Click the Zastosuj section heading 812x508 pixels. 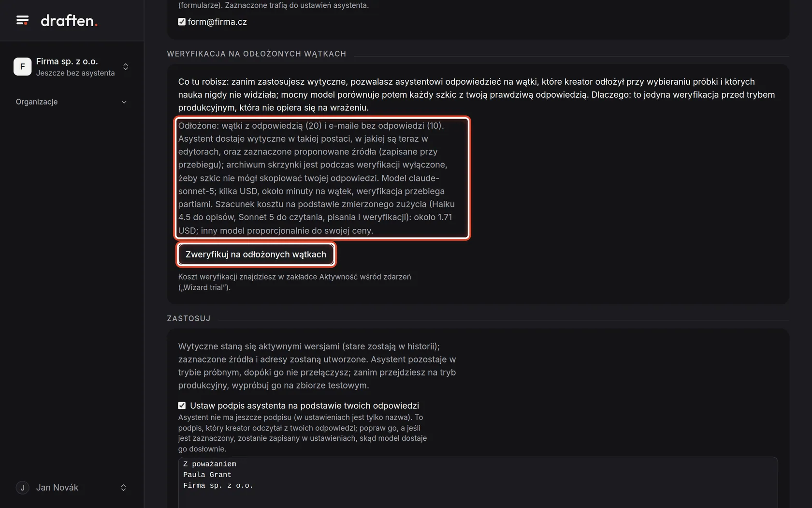[x=188, y=318]
